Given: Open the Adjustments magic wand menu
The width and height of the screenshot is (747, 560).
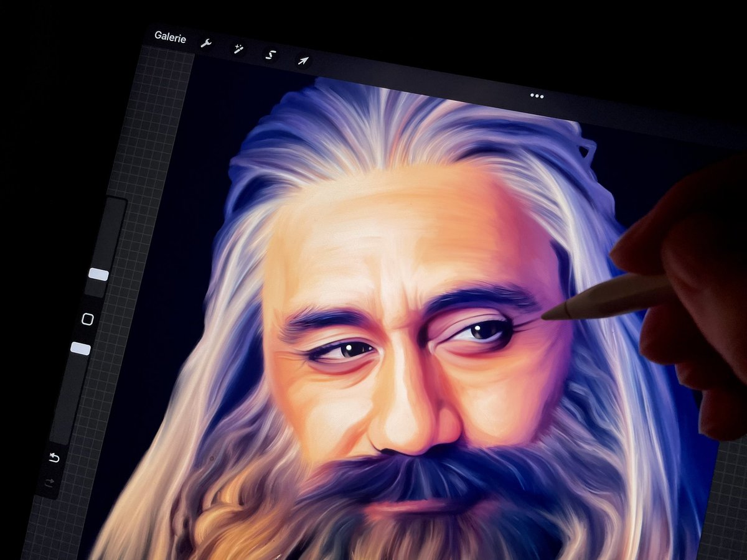Looking at the screenshot, I should point(238,49).
